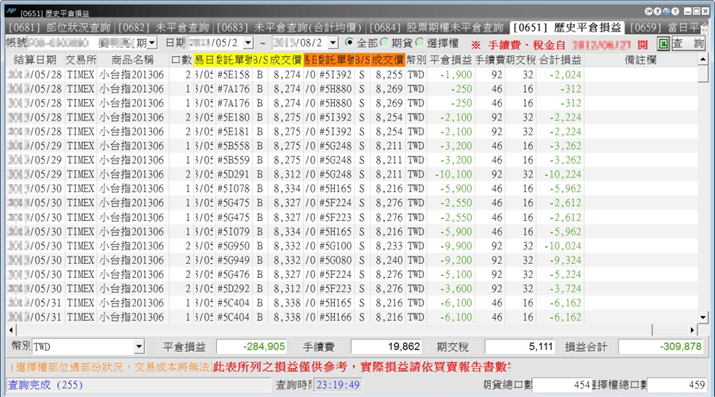This screenshot has width=715, height=397.
Task: Click sell order cell #5G080
Action: [x=335, y=260]
